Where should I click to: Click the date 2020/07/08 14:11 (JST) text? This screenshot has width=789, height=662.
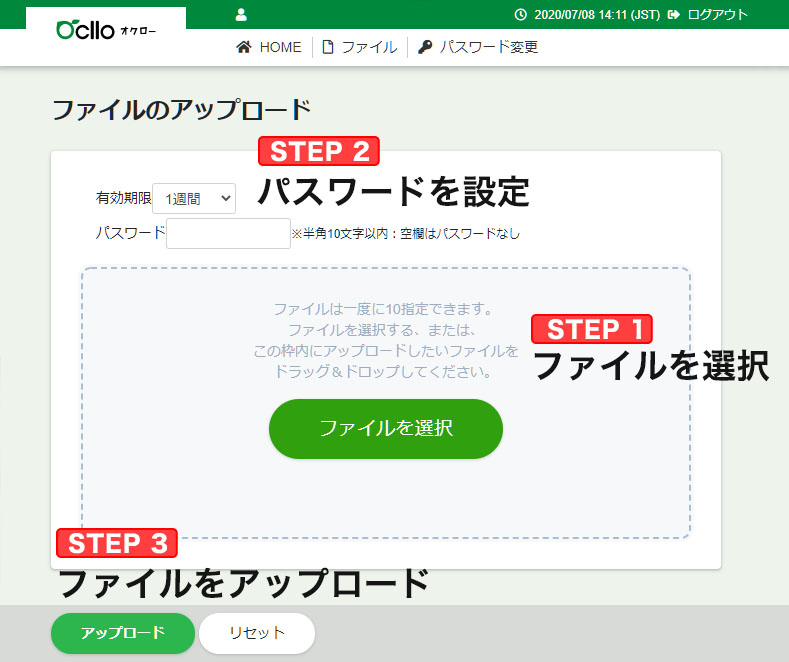click(597, 15)
